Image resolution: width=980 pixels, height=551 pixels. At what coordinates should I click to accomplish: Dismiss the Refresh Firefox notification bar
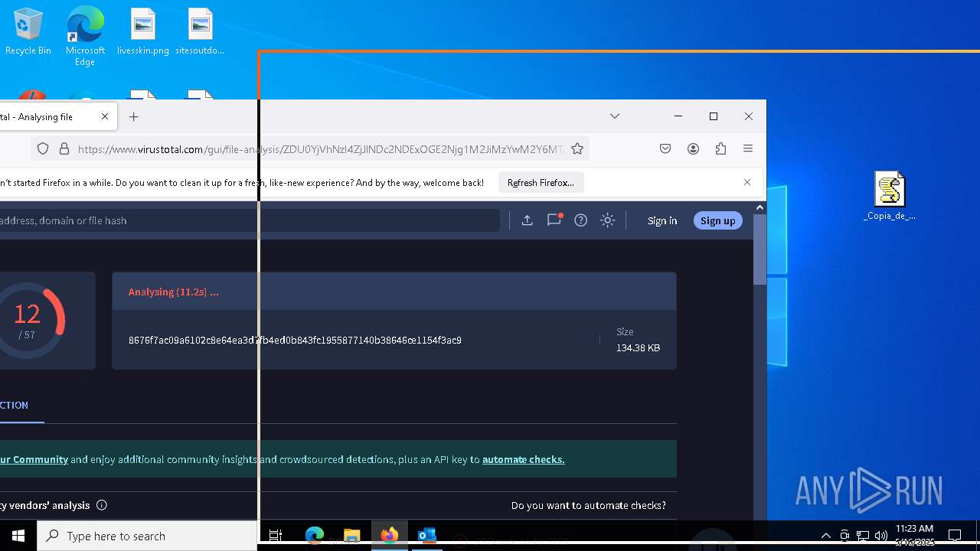tap(747, 182)
